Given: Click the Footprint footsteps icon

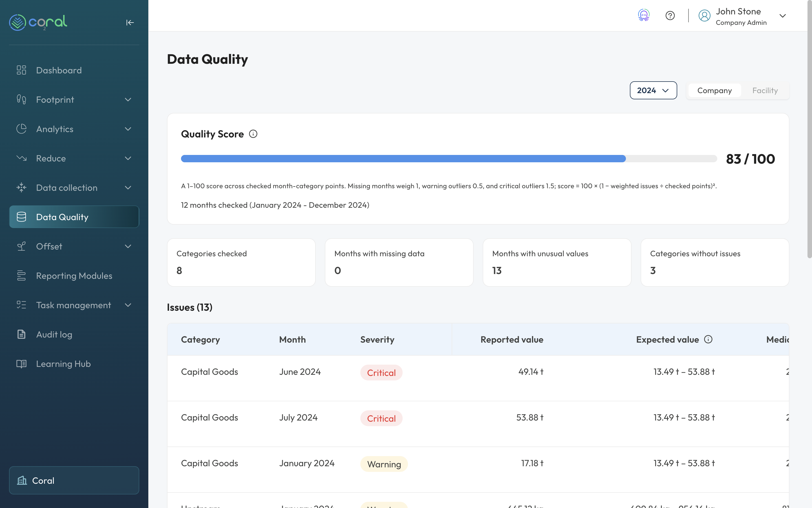Looking at the screenshot, I should 21,99.
